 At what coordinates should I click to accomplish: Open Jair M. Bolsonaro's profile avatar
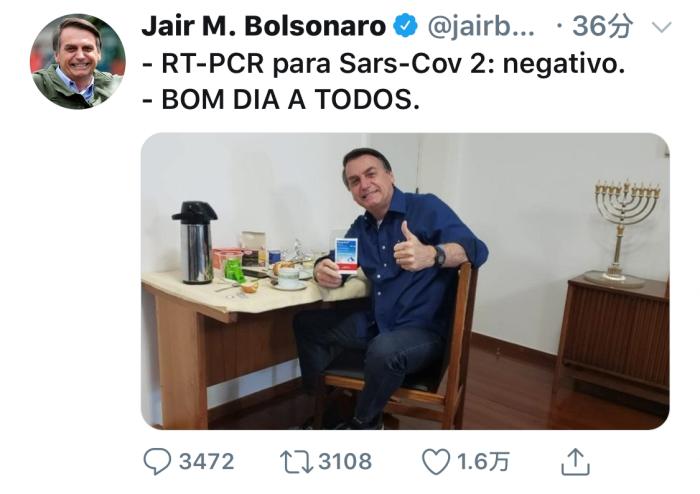tap(78, 62)
